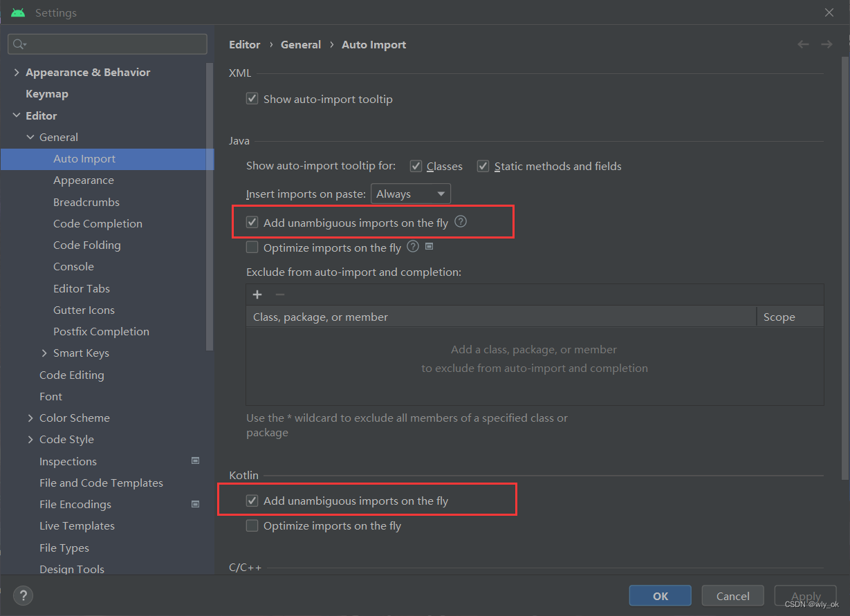
Task: Enable Kotlin Optimize imports on the fly
Action: coord(252,525)
